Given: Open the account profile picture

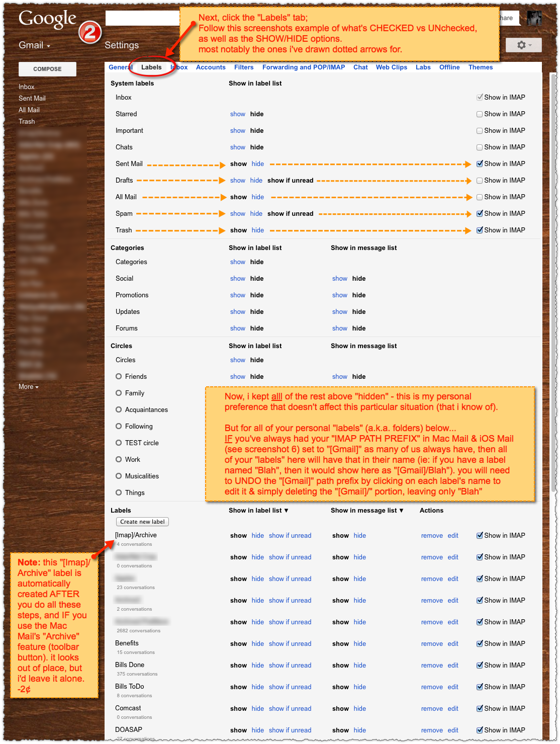Looking at the screenshot, I should [534, 18].
